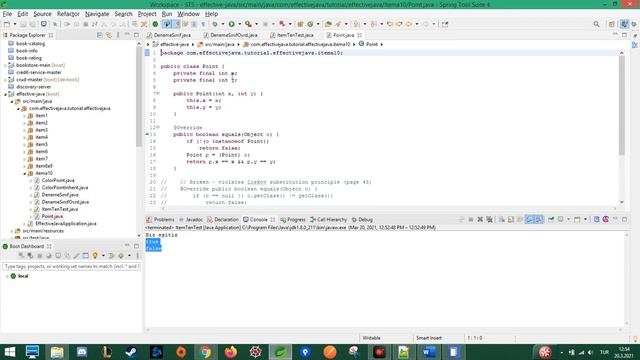Screen dimensions: 640x360
Task: Click the light bulb icon in Boot Dashboard
Action: tap(95, 256)
